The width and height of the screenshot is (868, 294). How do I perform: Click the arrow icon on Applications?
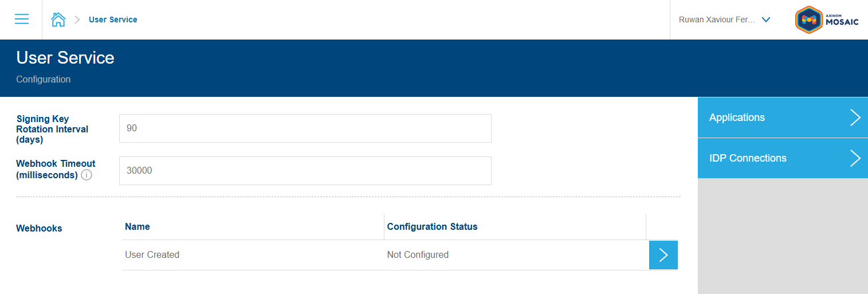click(855, 117)
